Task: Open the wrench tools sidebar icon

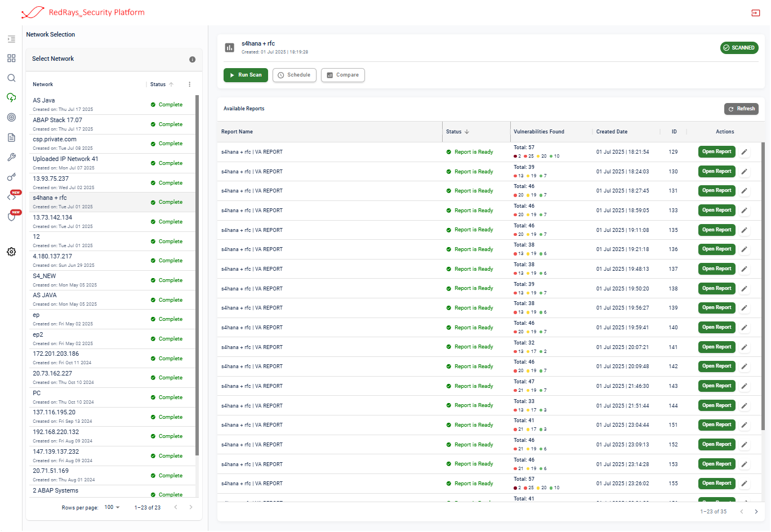Action: (x=11, y=157)
